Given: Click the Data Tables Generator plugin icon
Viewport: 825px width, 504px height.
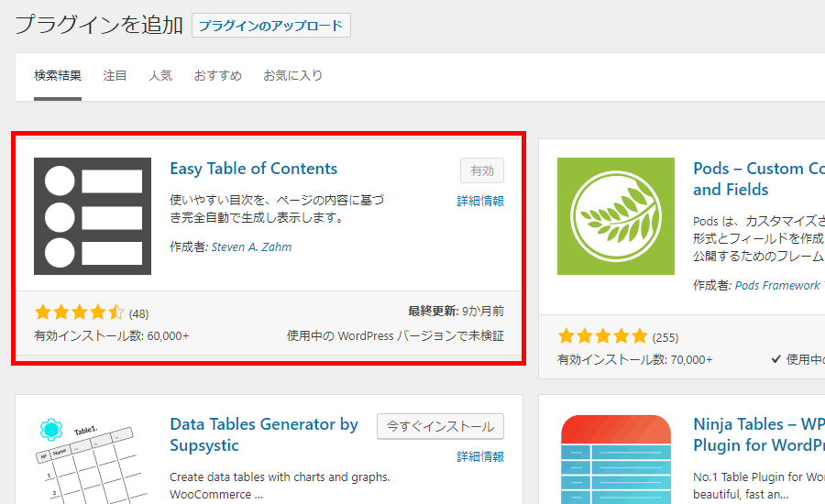Looking at the screenshot, I should [93, 458].
